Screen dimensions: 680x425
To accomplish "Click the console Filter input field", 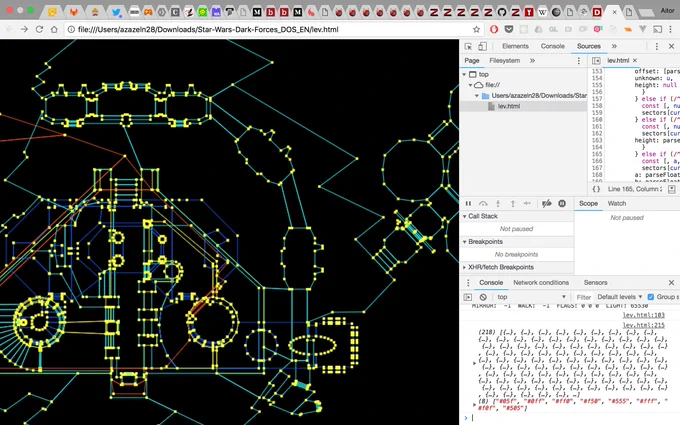I will tap(584, 297).
